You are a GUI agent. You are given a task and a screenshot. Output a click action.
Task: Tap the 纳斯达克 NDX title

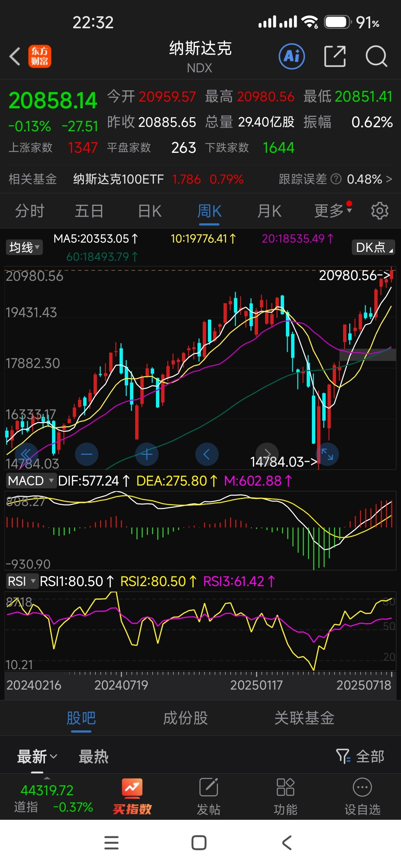pos(200,57)
